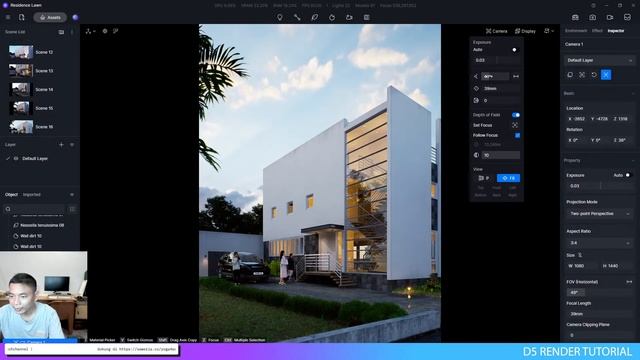The image size is (640, 360).
Task: Click the add scene icon in Scene List
Action: pos(61,32)
